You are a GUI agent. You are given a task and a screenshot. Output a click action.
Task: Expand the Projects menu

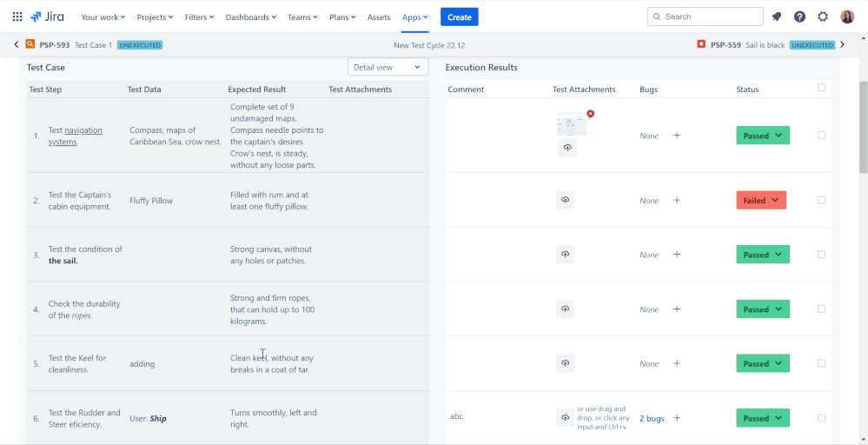point(155,17)
